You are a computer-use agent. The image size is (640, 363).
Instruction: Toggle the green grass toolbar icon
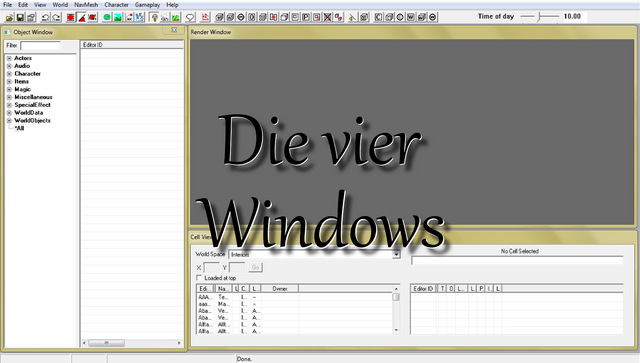point(176,17)
